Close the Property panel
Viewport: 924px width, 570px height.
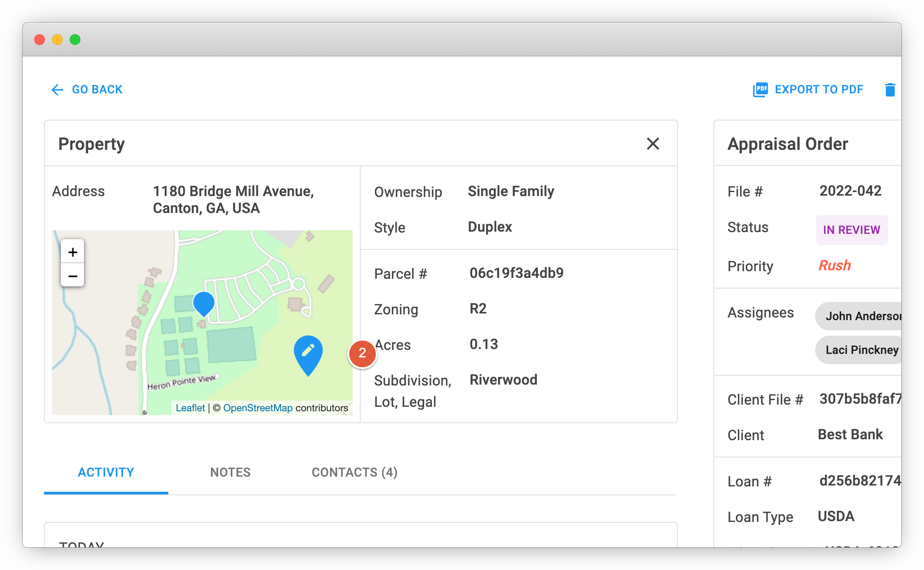(653, 144)
